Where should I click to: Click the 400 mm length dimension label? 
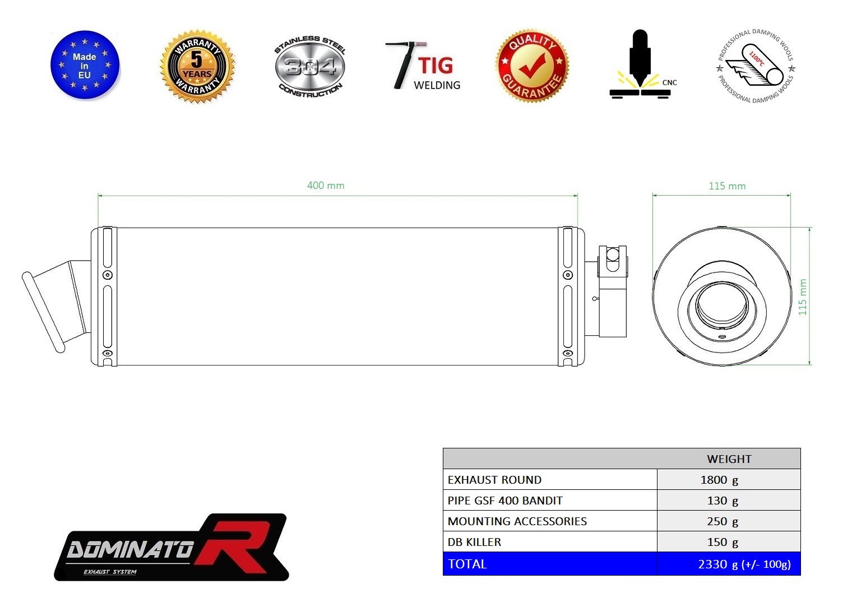pos(326,186)
